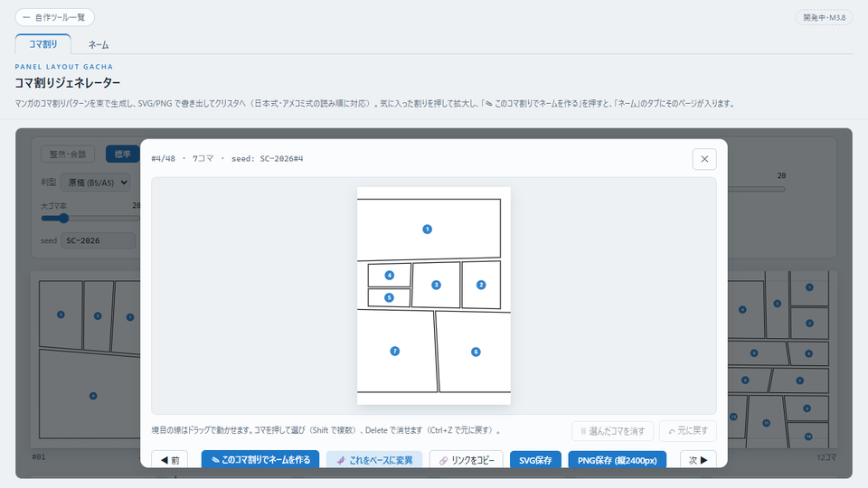Copy link with リンクをコピー button
Viewport: 868px width, 488px height.
click(467, 460)
